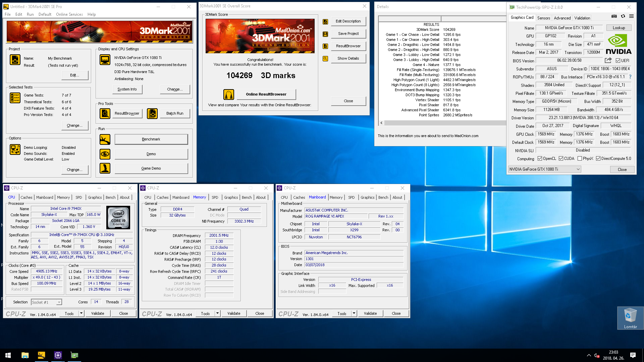
Task: Open Tools dropdown arrow in CPU-Z Mainboard window
Action: tap(354, 313)
